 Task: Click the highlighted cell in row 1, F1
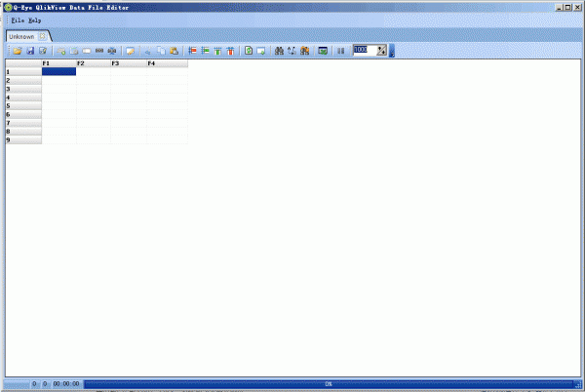[x=58, y=71]
